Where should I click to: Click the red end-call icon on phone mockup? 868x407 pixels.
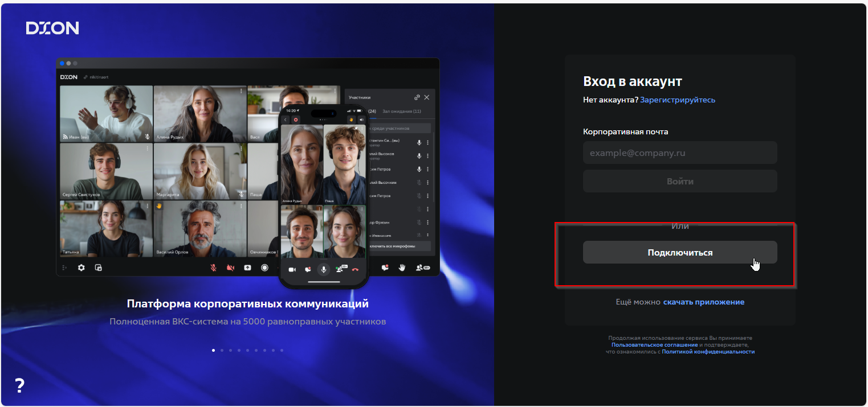[355, 269]
